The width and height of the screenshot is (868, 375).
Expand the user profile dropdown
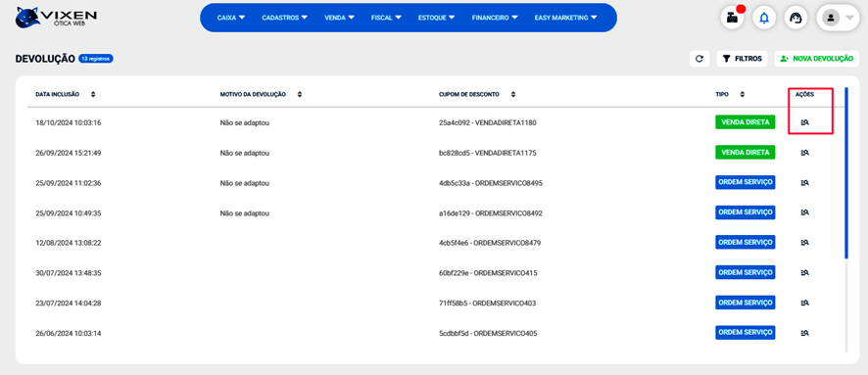click(x=838, y=18)
